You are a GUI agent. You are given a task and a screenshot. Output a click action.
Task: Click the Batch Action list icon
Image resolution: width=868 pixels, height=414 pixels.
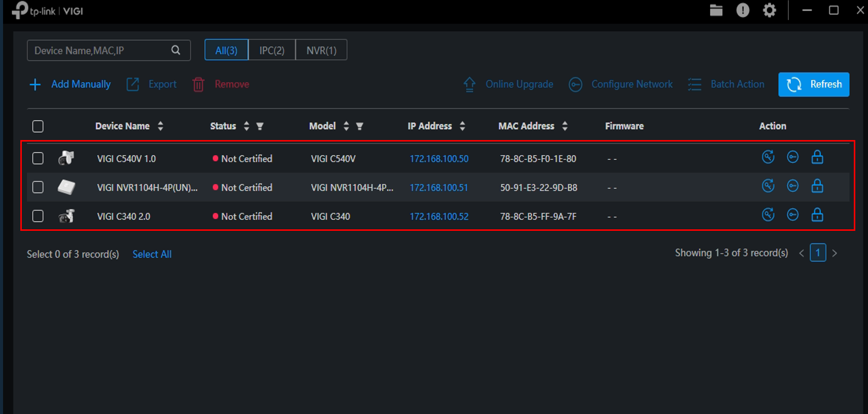pos(694,84)
